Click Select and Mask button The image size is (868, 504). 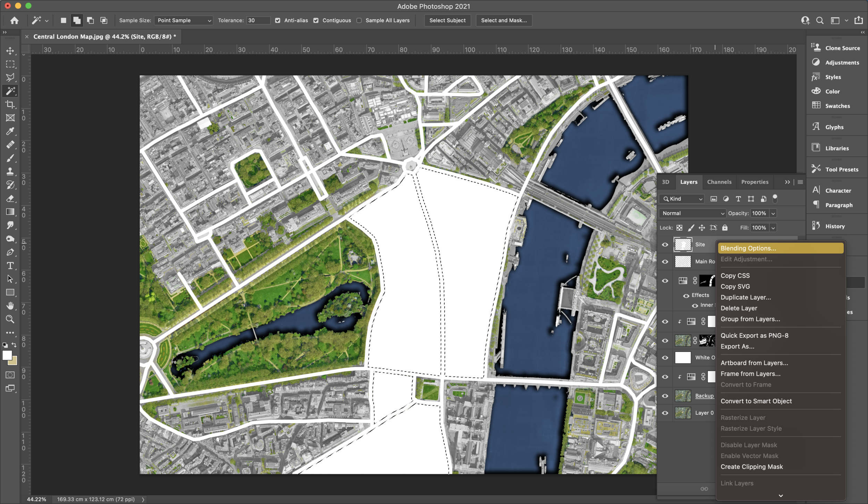point(504,20)
